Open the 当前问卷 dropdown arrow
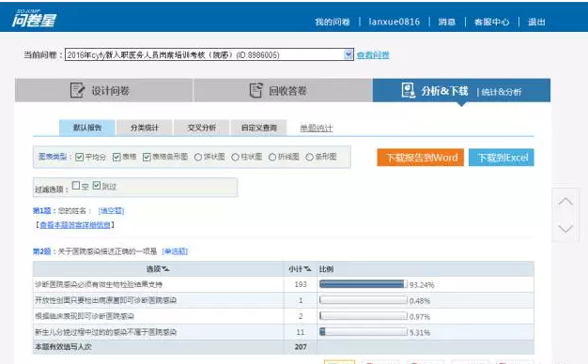 348,54
